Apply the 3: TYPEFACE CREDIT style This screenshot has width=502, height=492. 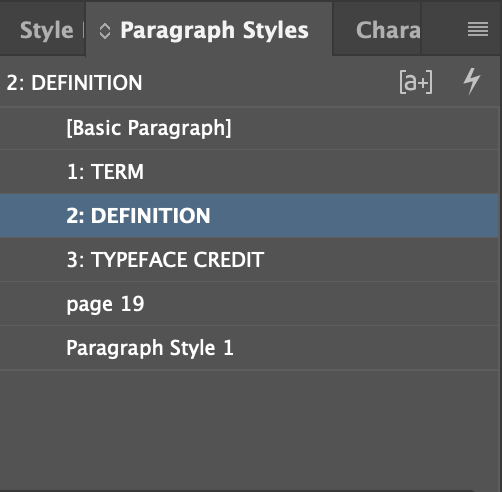(x=249, y=260)
